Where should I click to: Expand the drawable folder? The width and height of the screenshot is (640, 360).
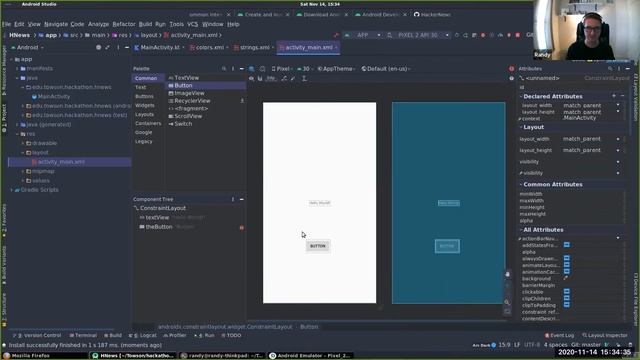pyautogui.click(x=23, y=143)
